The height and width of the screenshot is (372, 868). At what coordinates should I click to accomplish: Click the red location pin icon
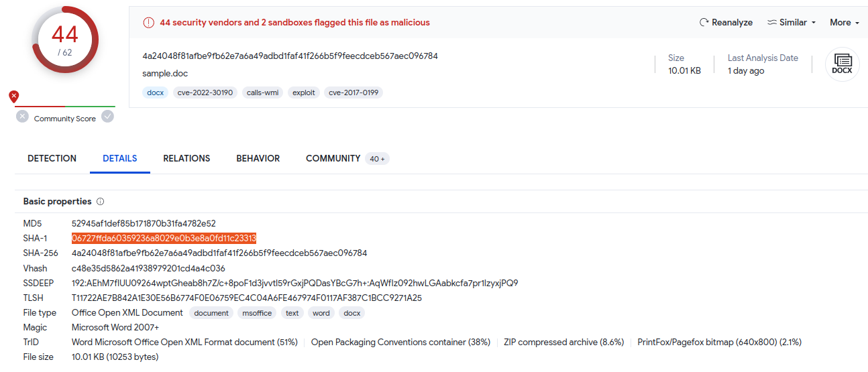tap(14, 97)
